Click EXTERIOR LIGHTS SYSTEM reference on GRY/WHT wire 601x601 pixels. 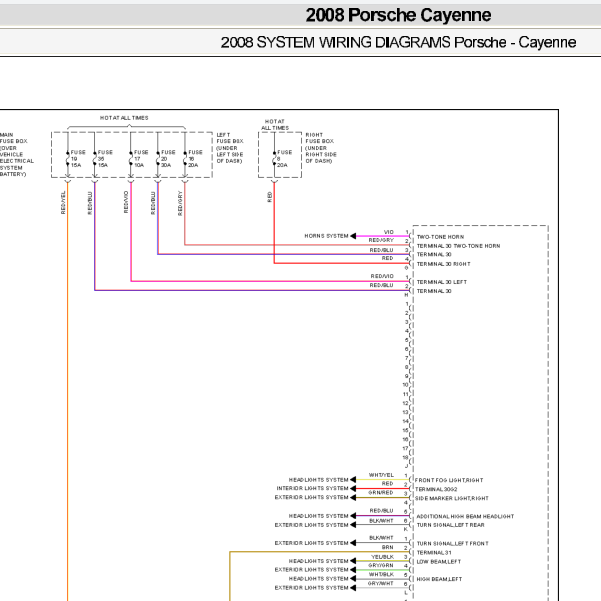(311, 588)
